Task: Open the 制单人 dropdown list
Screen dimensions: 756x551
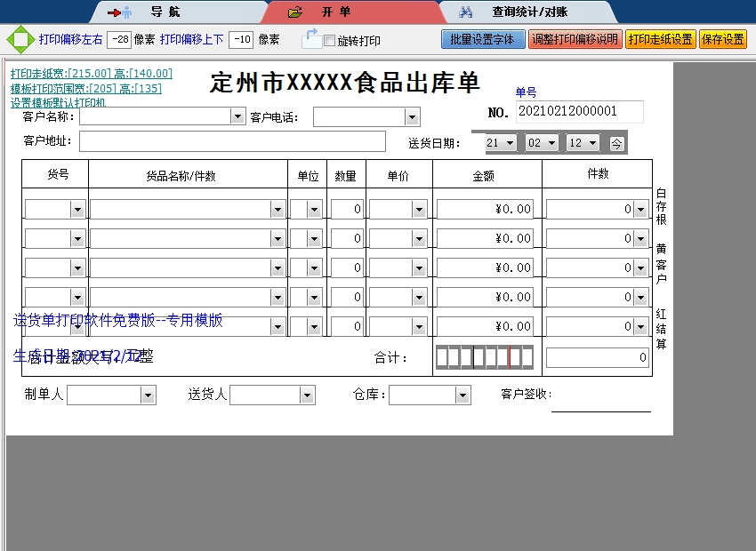Action: (x=148, y=395)
